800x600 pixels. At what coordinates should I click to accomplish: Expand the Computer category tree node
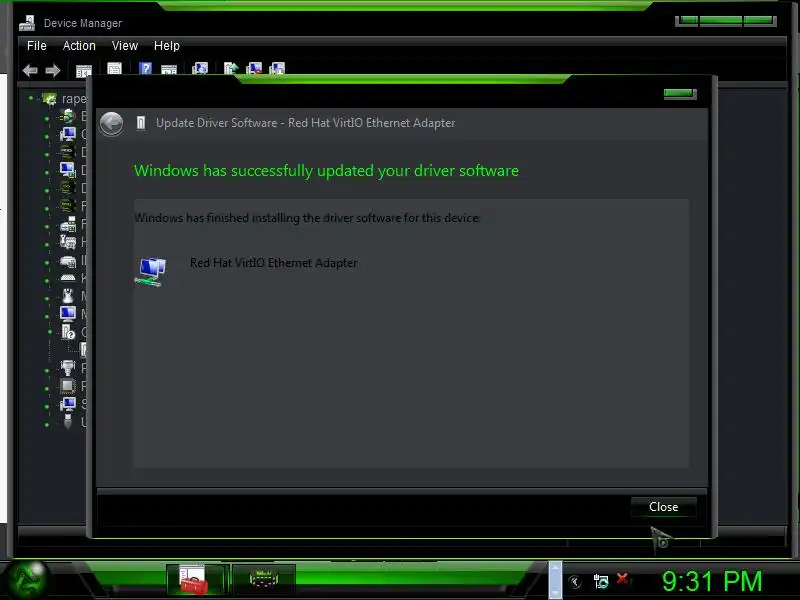pos(47,137)
